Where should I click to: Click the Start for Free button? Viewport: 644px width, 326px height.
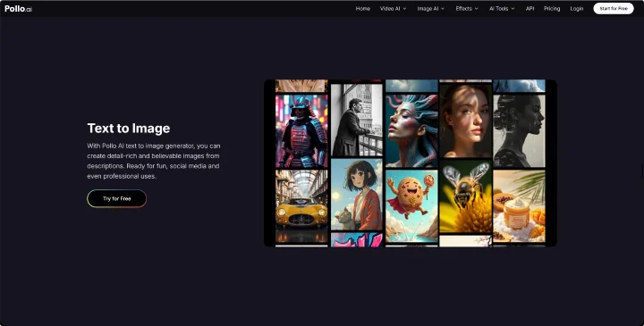point(614,9)
